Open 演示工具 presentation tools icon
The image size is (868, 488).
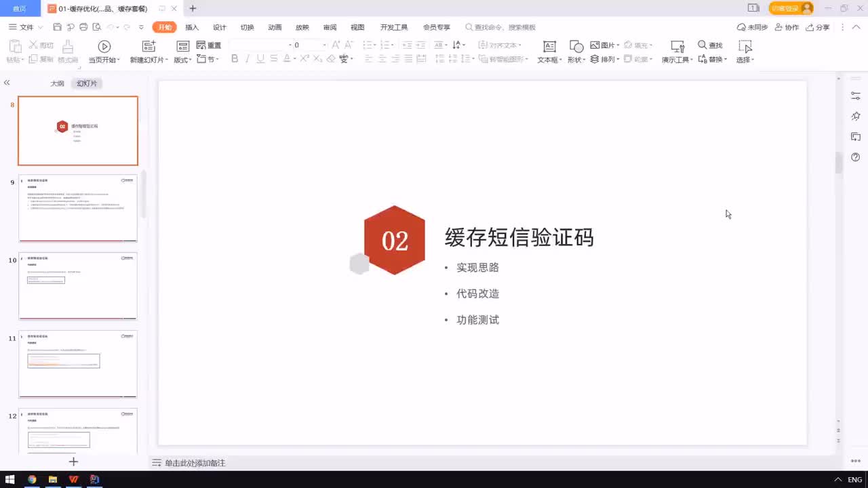677,46
